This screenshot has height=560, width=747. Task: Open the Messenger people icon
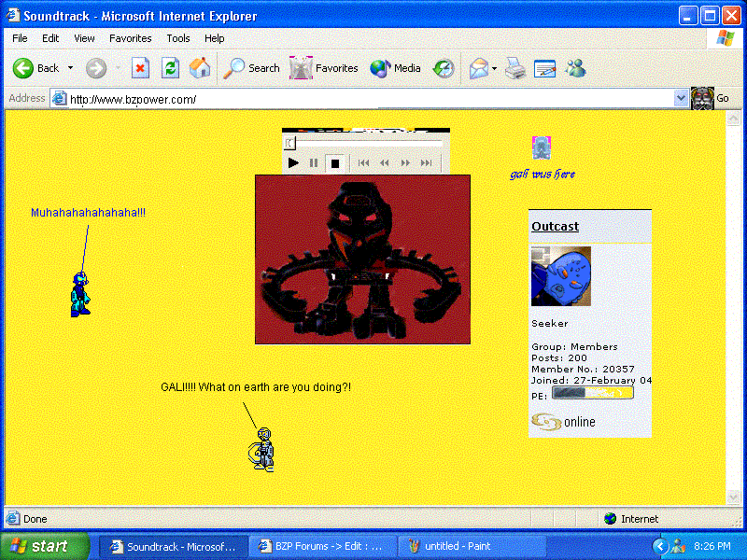(575, 68)
